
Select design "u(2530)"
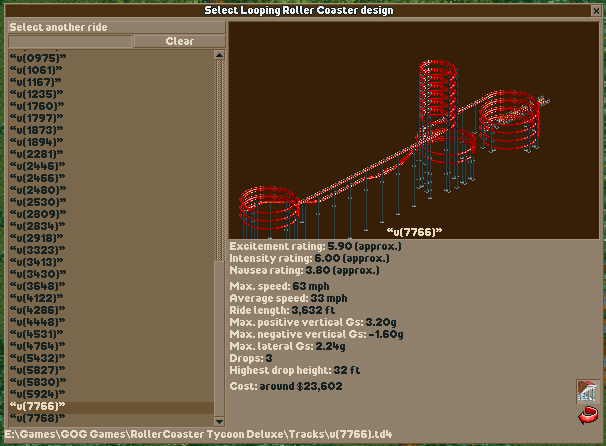[x=111, y=202]
